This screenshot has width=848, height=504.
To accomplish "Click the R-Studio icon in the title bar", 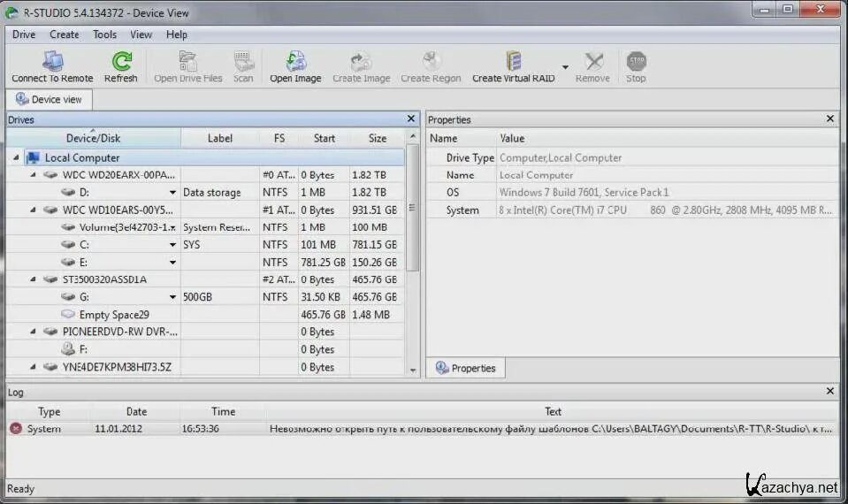I will 11,11.
